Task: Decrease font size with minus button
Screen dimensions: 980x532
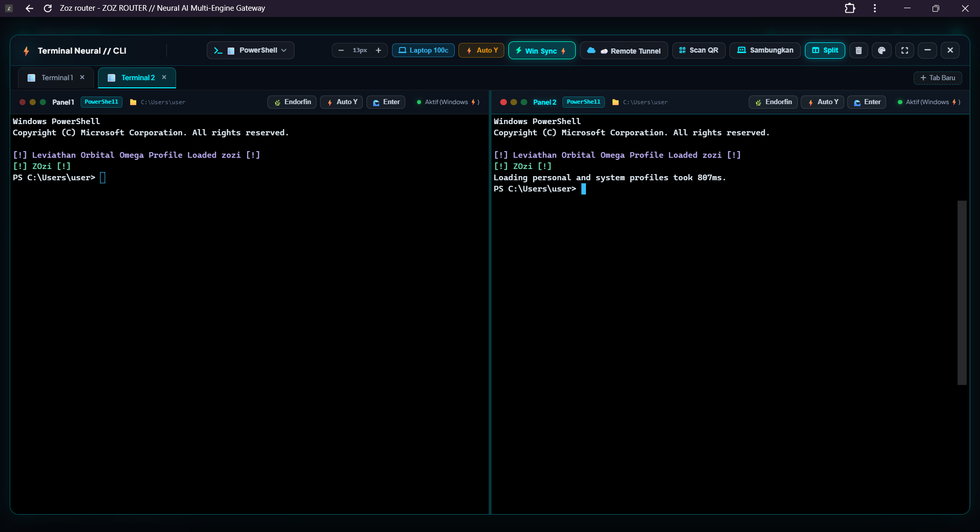Action: pos(341,51)
